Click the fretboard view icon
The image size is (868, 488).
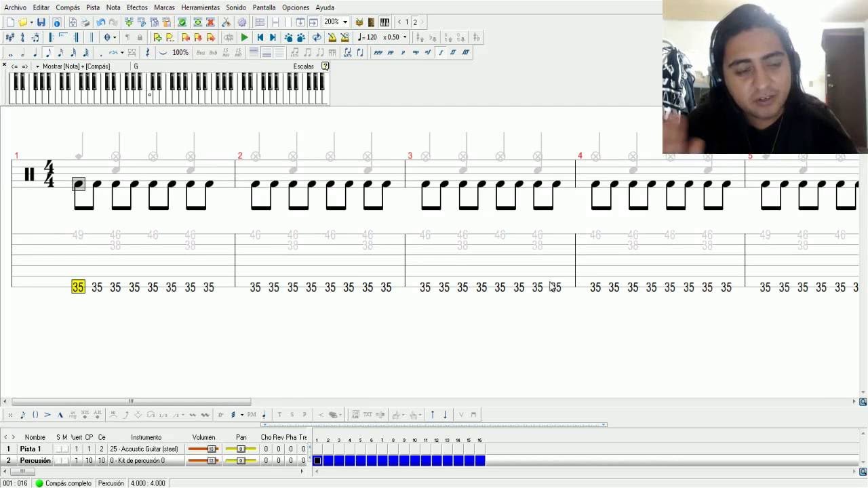[371, 22]
